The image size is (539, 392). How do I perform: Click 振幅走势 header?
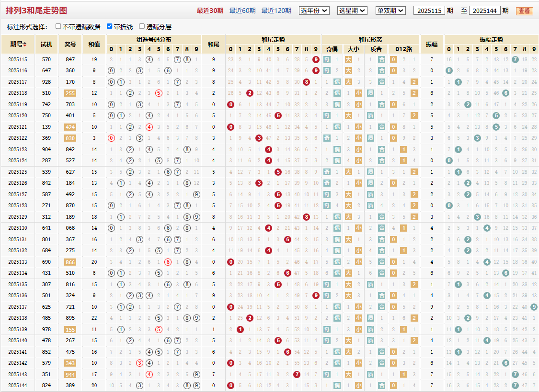click(x=492, y=39)
